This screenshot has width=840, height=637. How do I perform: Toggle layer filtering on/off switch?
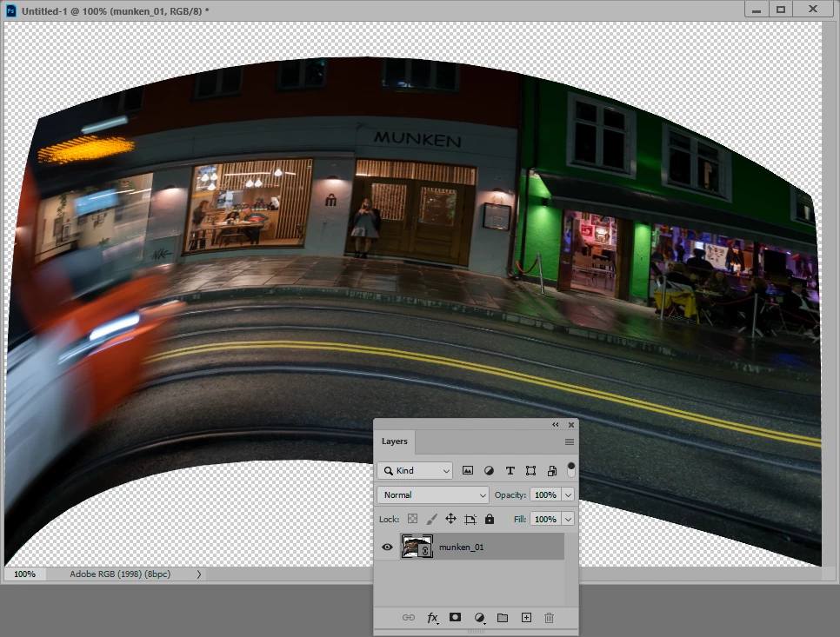[x=571, y=469]
